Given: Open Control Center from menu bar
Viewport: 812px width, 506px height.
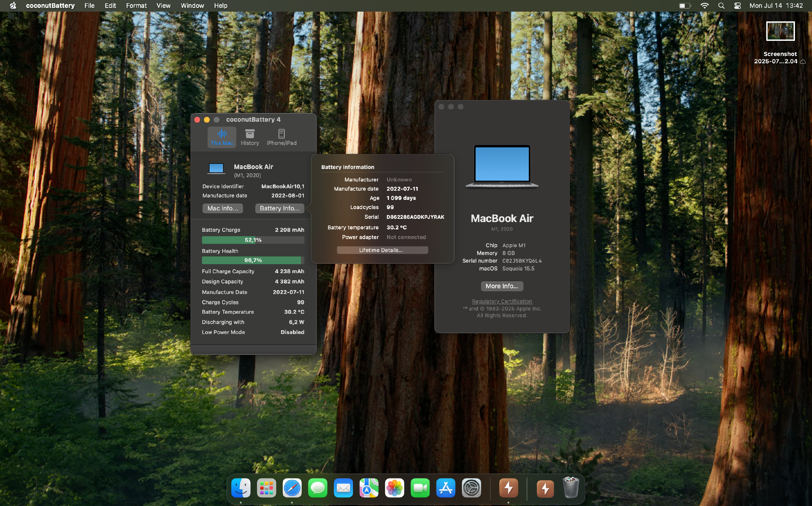Looking at the screenshot, I should pyautogui.click(x=737, y=6).
